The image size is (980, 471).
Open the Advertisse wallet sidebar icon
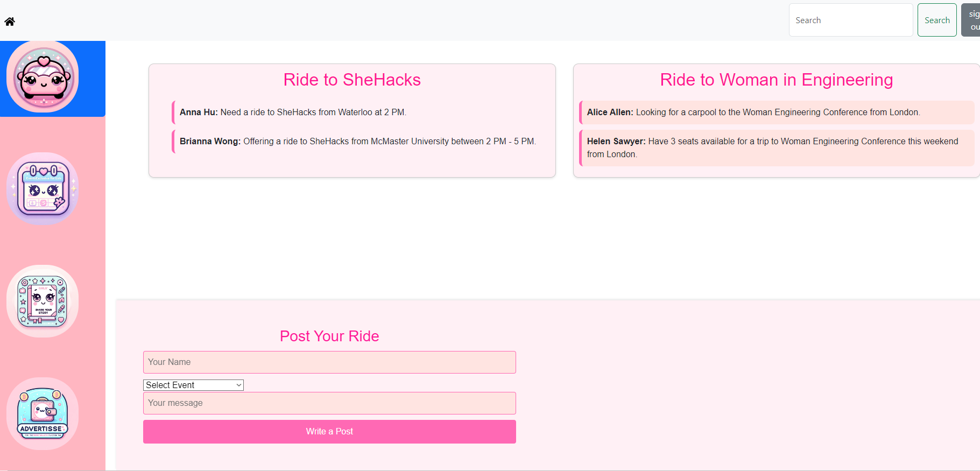pyautogui.click(x=43, y=413)
